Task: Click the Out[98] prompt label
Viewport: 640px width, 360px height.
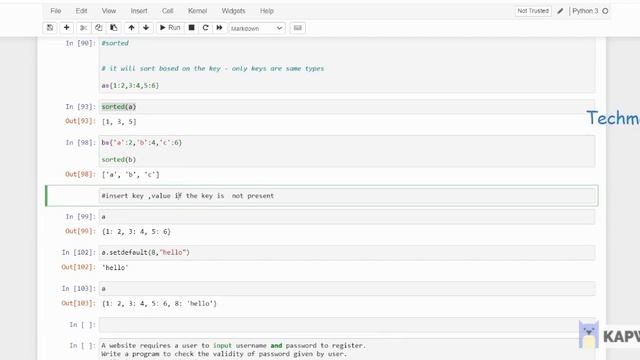Action: coord(80,174)
